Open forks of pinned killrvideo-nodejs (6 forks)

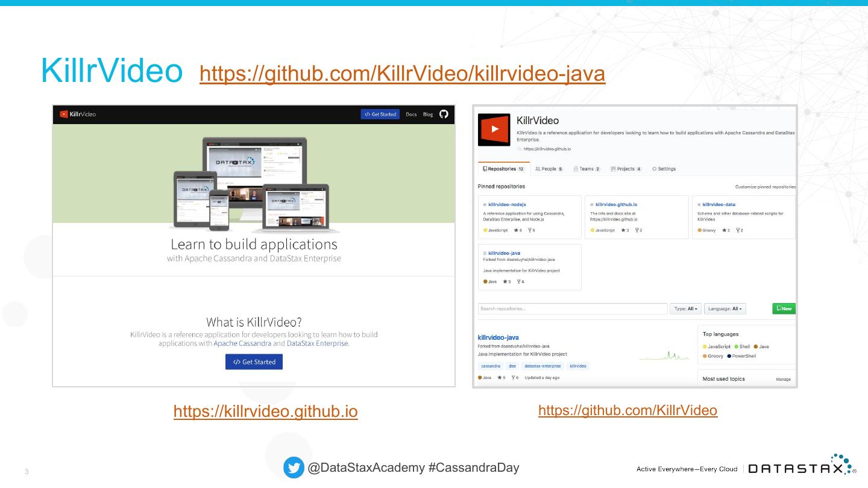pyautogui.click(x=531, y=230)
